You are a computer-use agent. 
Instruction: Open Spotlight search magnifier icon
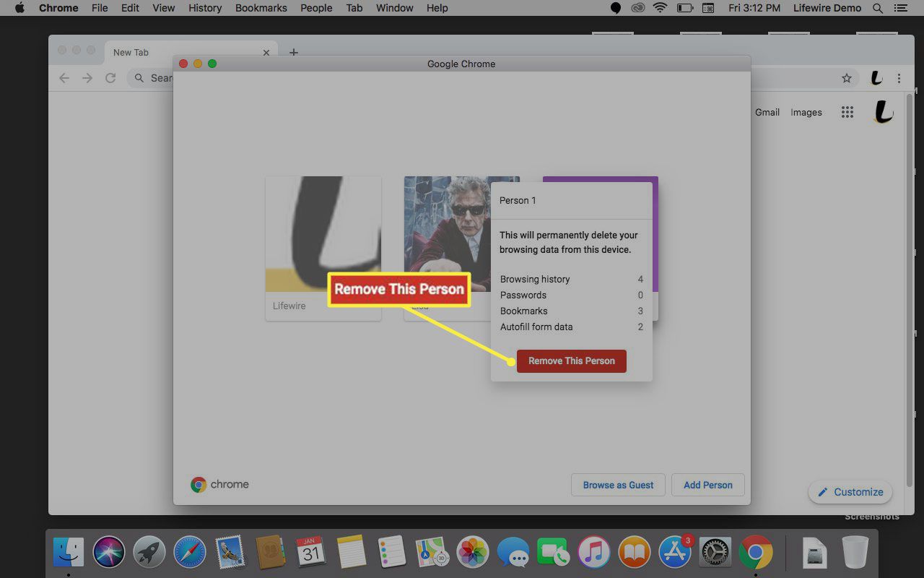(878, 8)
